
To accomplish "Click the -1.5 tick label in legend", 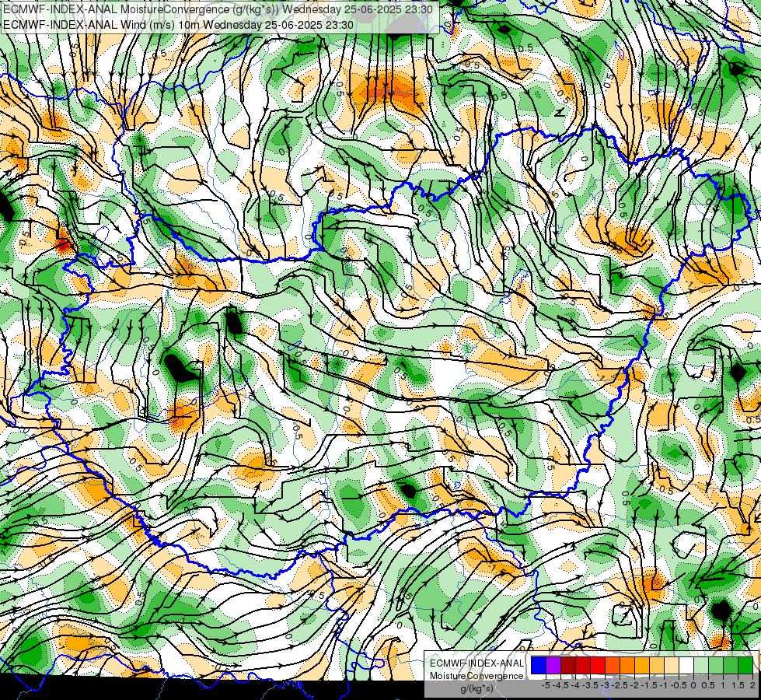I will [x=649, y=685].
